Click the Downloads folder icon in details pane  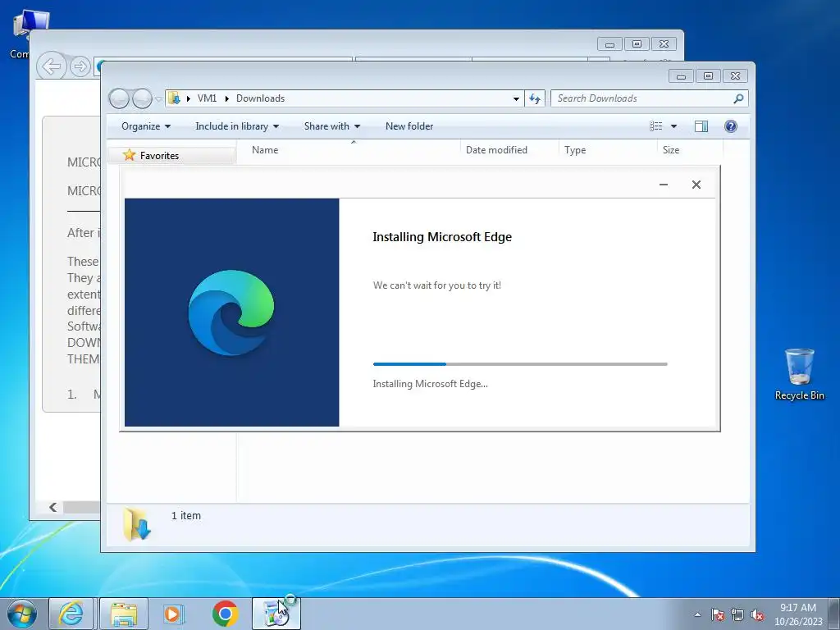point(137,524)
